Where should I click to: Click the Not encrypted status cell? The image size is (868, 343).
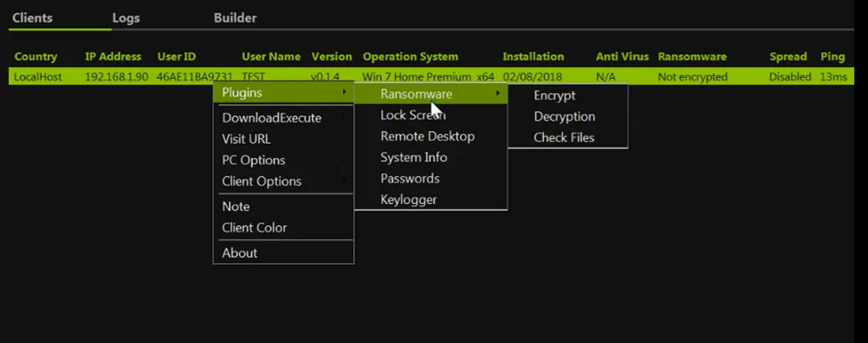pos(692,77)
